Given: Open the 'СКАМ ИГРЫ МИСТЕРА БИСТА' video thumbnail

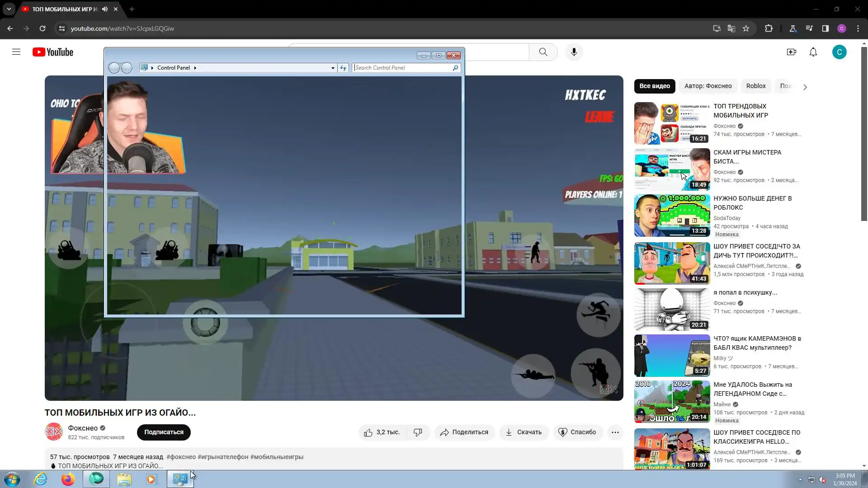Looking at the screenshot, I should point(672,169).
